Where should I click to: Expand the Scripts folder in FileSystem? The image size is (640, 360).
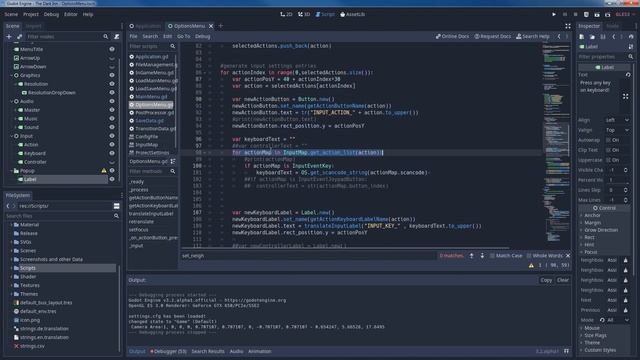pos(11,268)
